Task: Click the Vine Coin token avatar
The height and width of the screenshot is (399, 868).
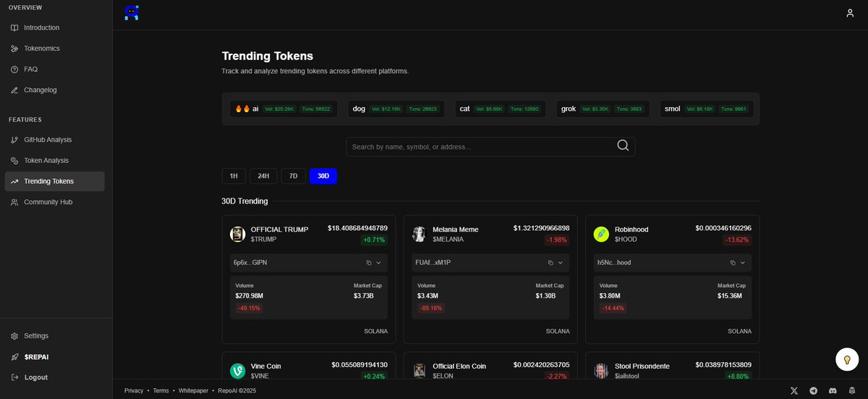Action: (x=237, y=371)
